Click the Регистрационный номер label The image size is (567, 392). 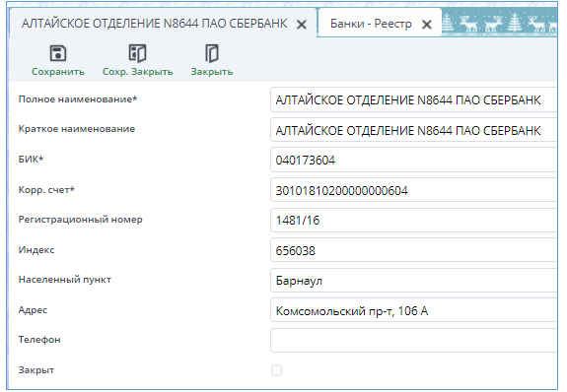click(81, 220)
